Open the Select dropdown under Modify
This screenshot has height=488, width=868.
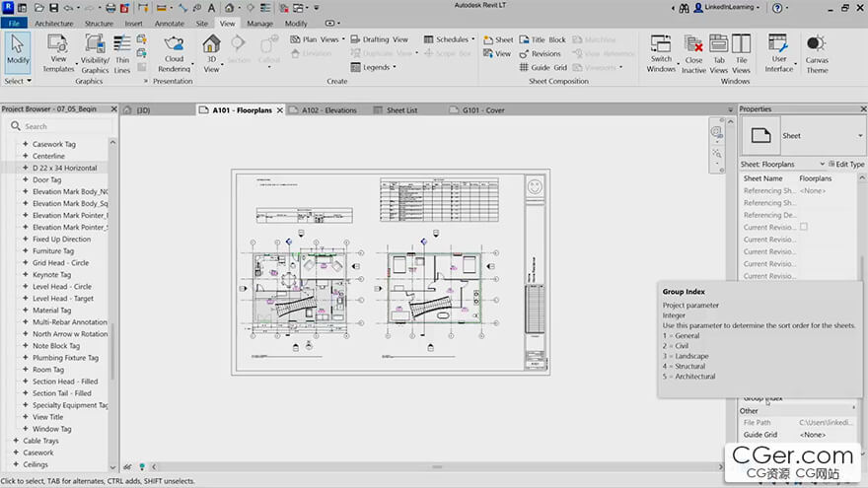pos(18,81)
